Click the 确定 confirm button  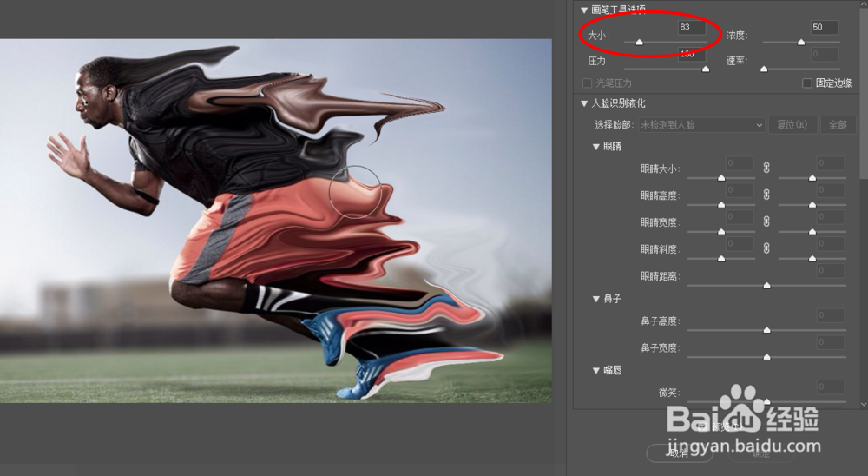(x=761, y=453)
